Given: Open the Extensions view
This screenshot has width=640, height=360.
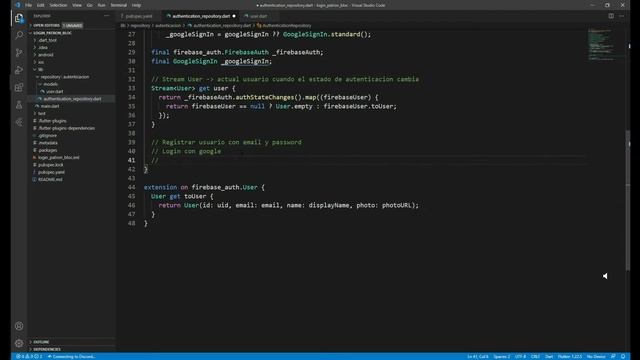Looking at the screenshot, I should point(19,87).
